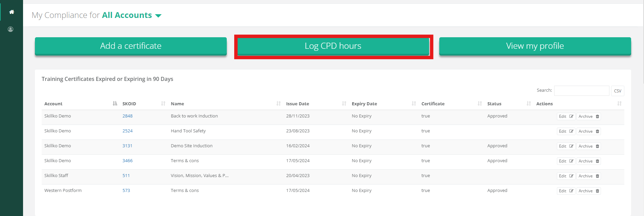The height and width of the screenshot is (216, 644).
Task: Edit Skillko Demo Terms & cons certificate
Action: pos(566,161)
